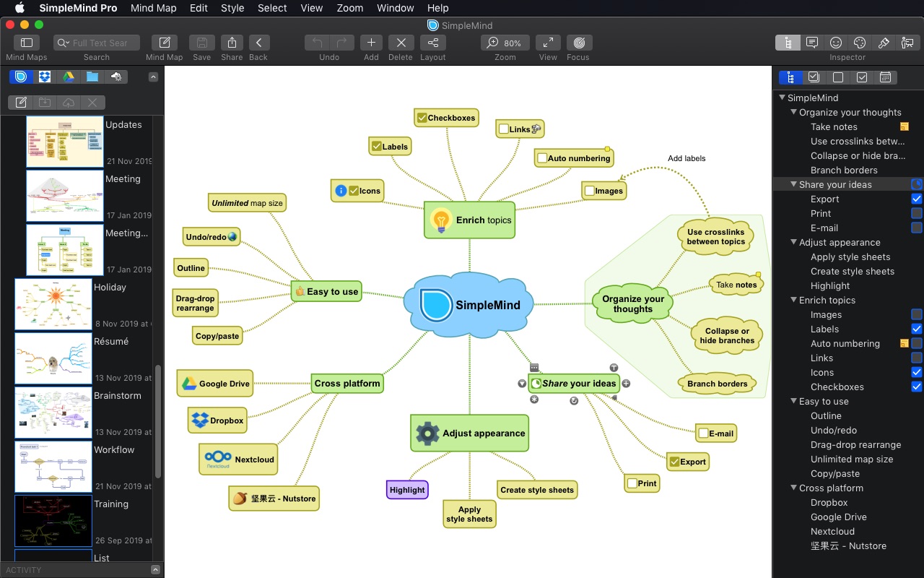Select the stickers smiley inspector tab
The height and width of the screenshot is (578, 924).
(836, 42)
